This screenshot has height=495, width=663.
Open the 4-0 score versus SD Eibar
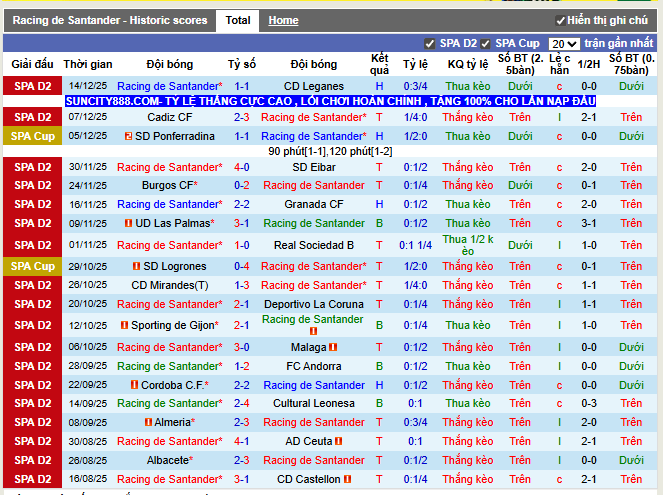pos(241,167)
